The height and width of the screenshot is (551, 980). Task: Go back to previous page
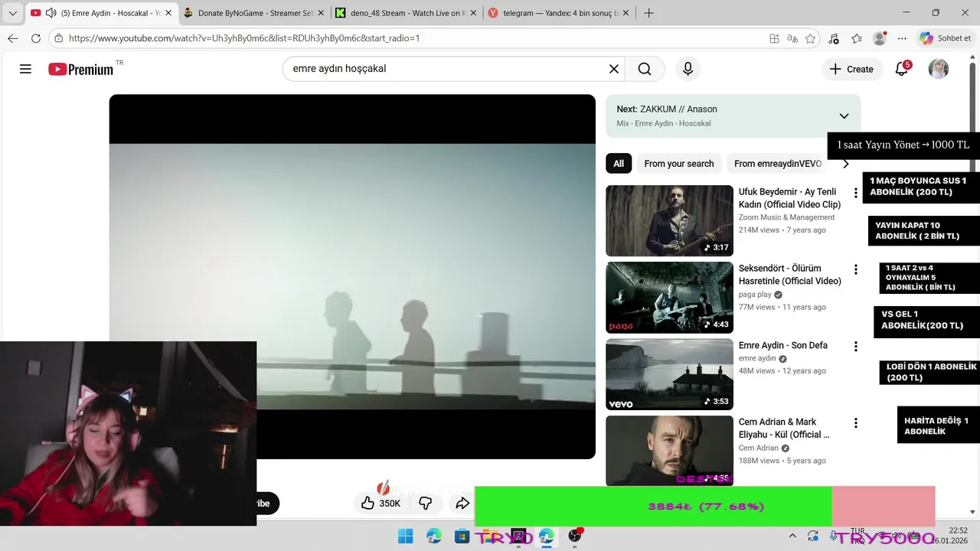pos(13,38)
